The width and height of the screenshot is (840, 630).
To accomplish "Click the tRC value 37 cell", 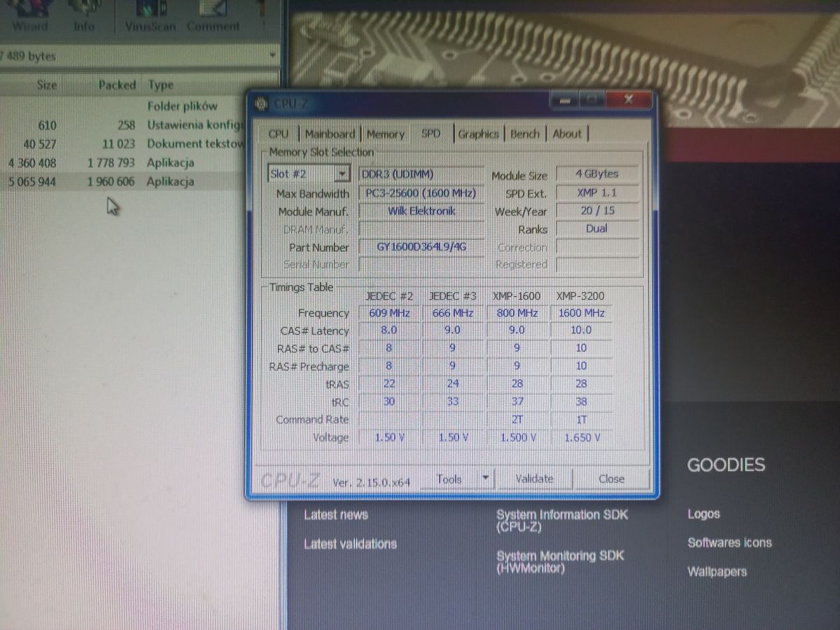I will click(x=517, y=402).
